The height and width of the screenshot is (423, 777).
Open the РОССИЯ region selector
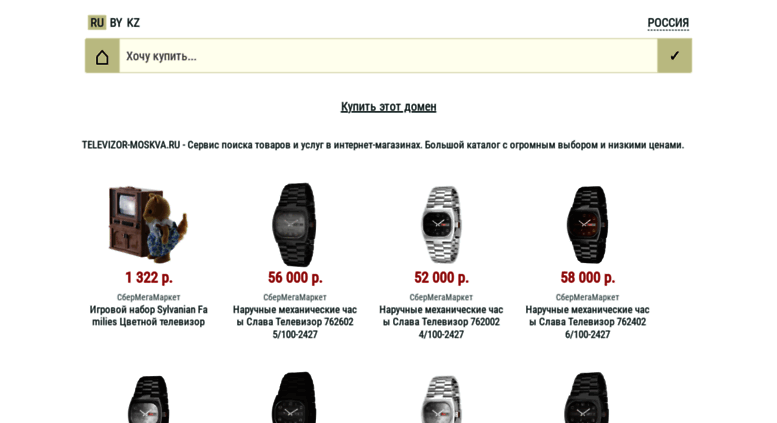(x=668, y=23)
